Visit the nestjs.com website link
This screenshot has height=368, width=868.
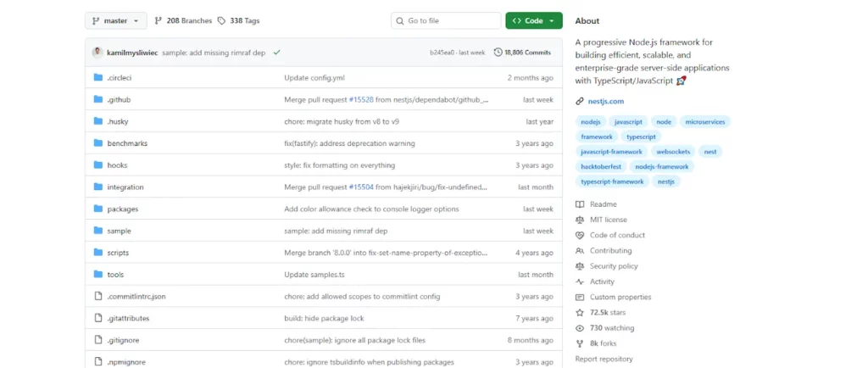[x=605, y=101]
